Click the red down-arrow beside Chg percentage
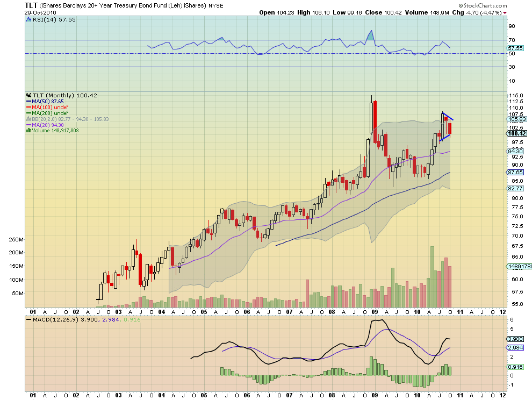The height and width of the screenshot is (400, 532). point(505,13)
